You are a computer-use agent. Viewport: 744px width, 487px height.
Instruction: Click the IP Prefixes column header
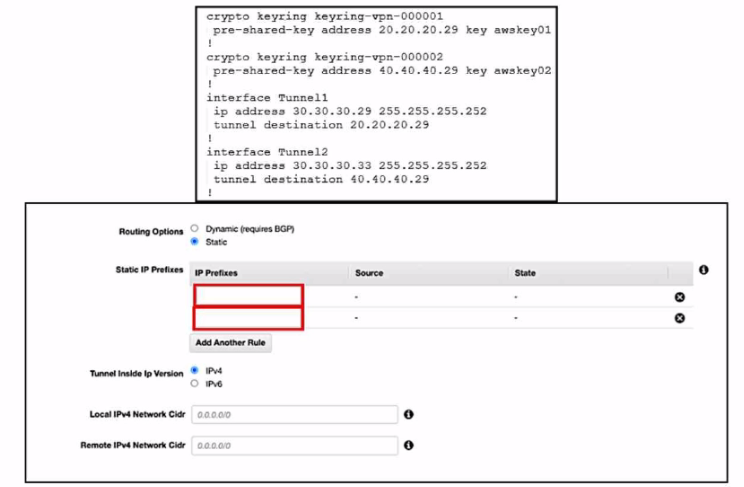216,273
